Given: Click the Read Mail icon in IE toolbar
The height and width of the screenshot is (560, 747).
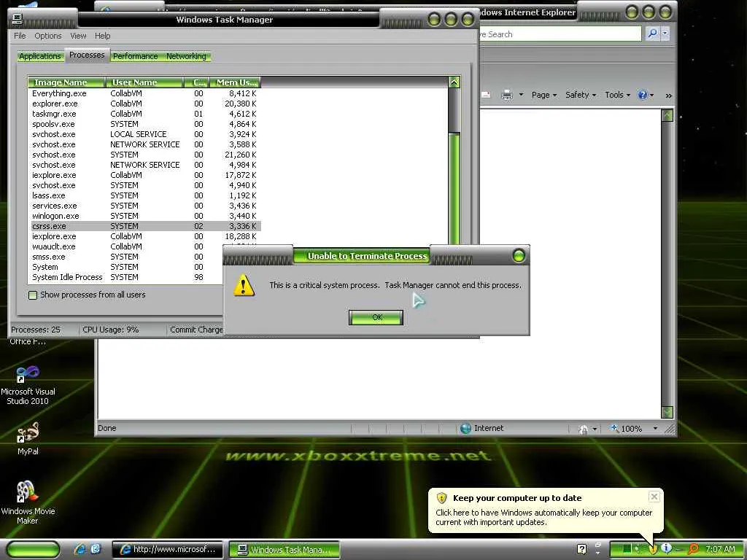Looking at the screenshot, I should point(485,95).
